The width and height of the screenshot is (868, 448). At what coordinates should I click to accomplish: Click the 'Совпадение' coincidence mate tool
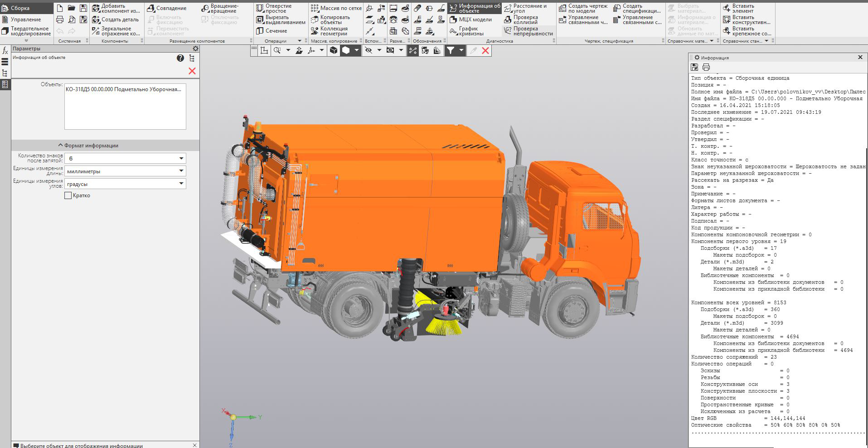tap(166, 8)
